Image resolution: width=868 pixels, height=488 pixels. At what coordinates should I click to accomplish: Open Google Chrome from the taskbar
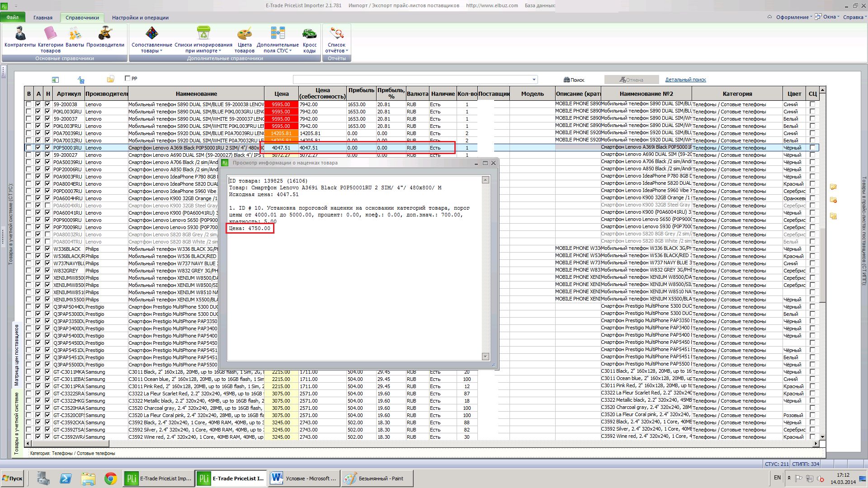click(110, 479)
